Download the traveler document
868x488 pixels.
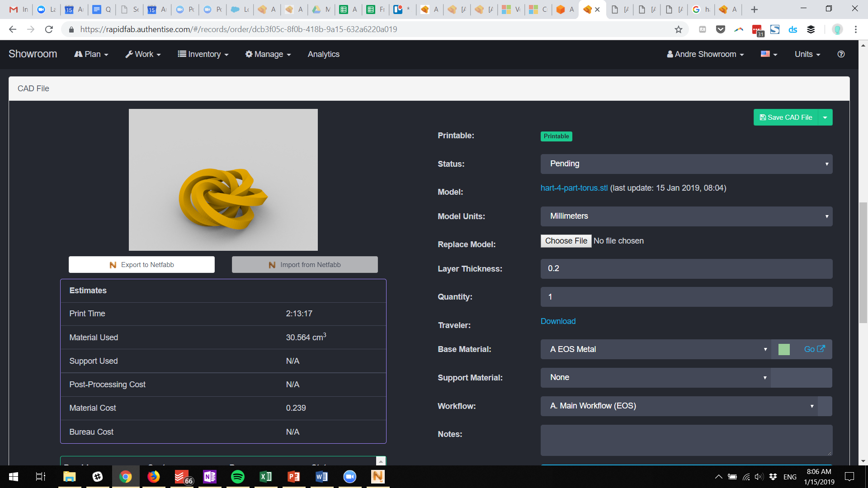[558, 321]
